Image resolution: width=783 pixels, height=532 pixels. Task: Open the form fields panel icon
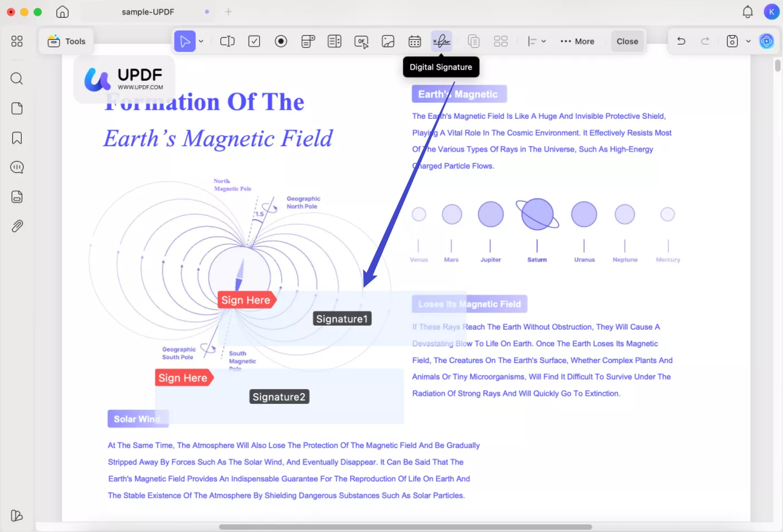[x=17, y=197]
